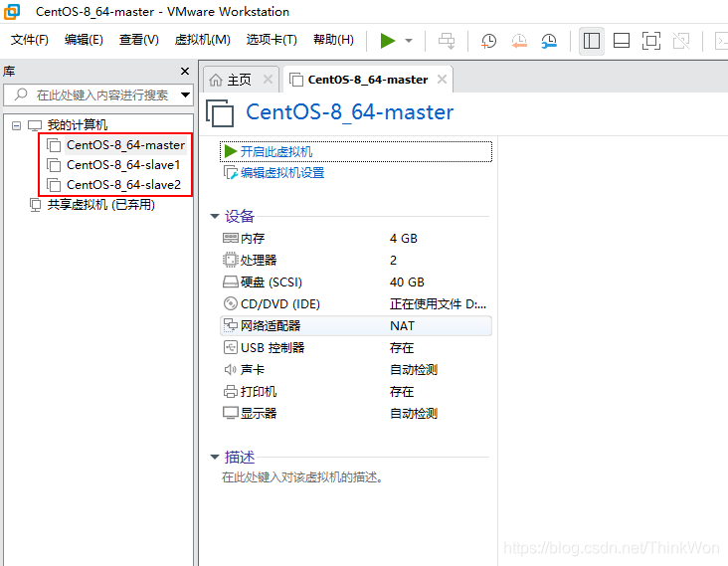Click the 内存 memory device row

(356, 238)
